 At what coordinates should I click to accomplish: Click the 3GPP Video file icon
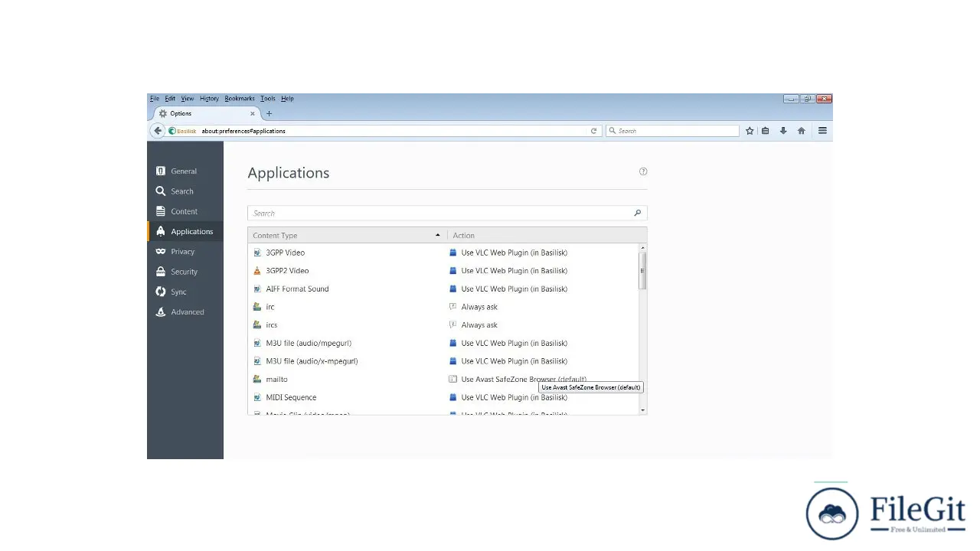pos(257,253)
